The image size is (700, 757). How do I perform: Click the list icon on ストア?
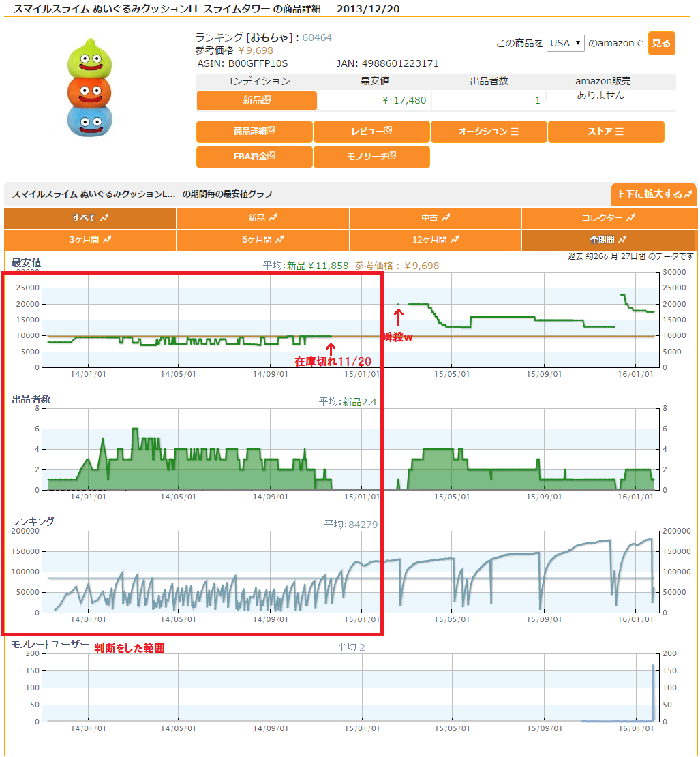point(620,132)
